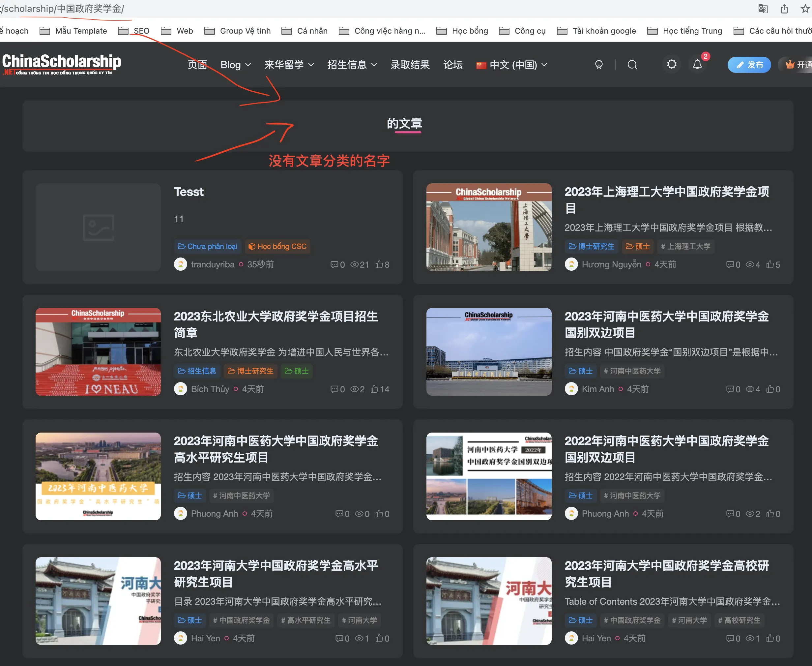
Task: Open notifications bell with 2 badge
Action: tap(697, 64)
